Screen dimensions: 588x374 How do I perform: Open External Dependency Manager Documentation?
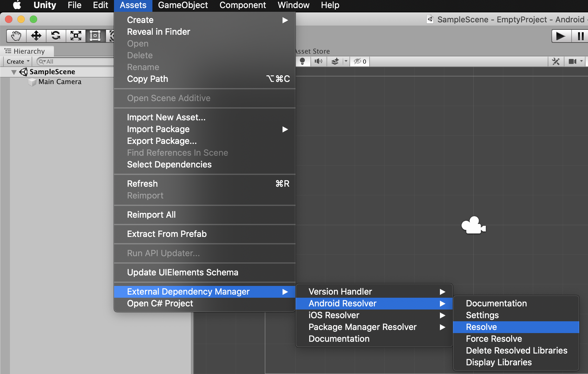pyautogui.click(x=374, y=339)
